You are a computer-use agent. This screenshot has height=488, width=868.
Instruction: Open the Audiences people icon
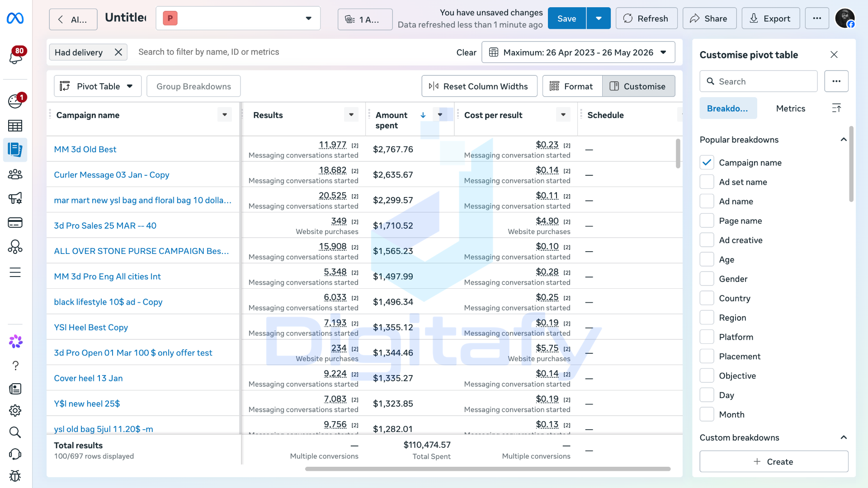point(15,174)
